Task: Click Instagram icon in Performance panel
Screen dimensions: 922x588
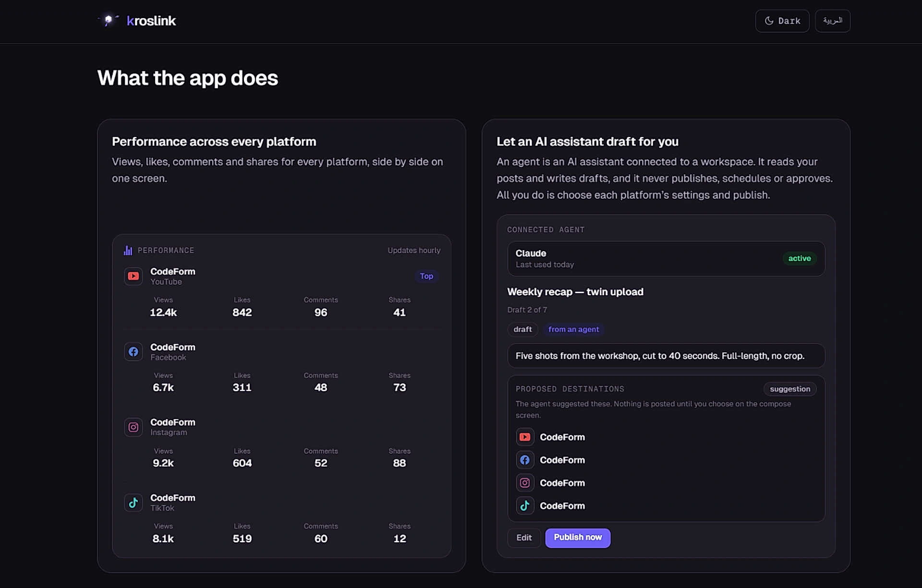Action: [133, 427]
